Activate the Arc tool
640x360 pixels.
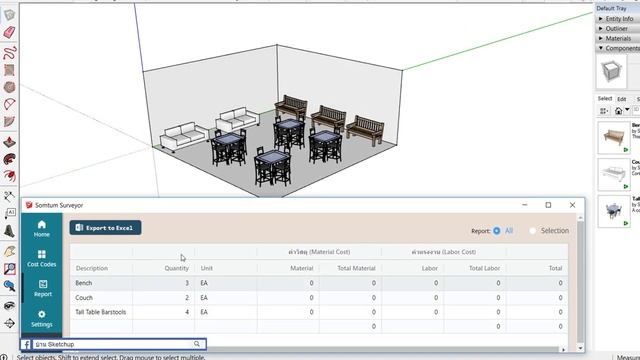[x=9, y=104]
